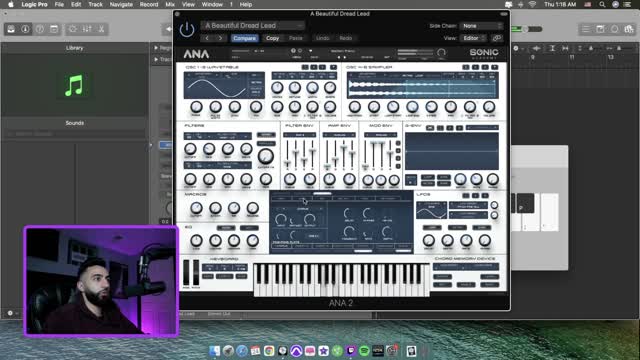Click the Undo button in plugin header
Image resolution: width=640 pixels, height=360 pixels.
click(x=322, y=38)
